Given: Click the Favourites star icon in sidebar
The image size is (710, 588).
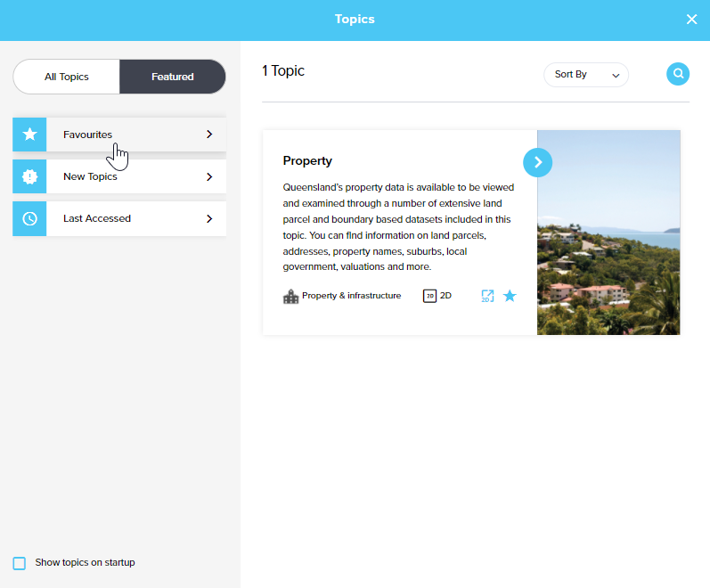Looking at the screenshot, I should 29,135.
